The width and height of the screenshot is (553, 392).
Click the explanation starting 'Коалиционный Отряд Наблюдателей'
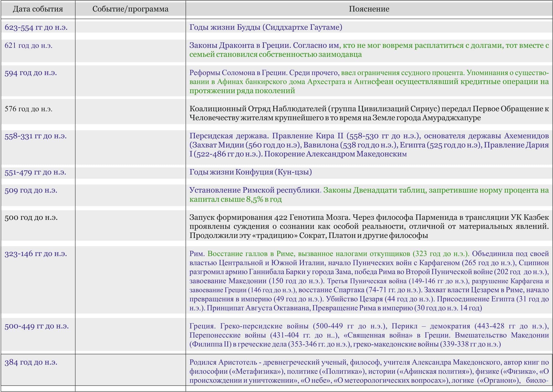pyautogui.click(x=369, y=113)
